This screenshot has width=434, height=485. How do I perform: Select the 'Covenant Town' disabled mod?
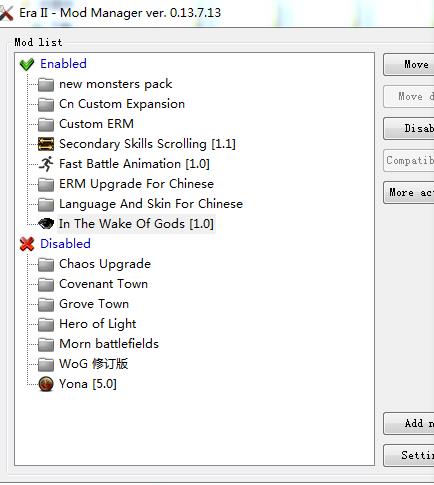(103, 284)
